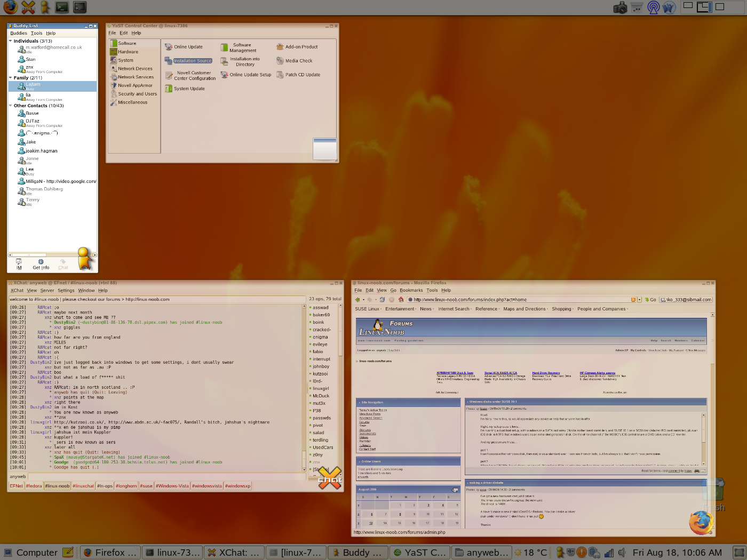Open the first terminal launcher on top panel
This screenshot has height=560, width=747.
pos(62,7)
